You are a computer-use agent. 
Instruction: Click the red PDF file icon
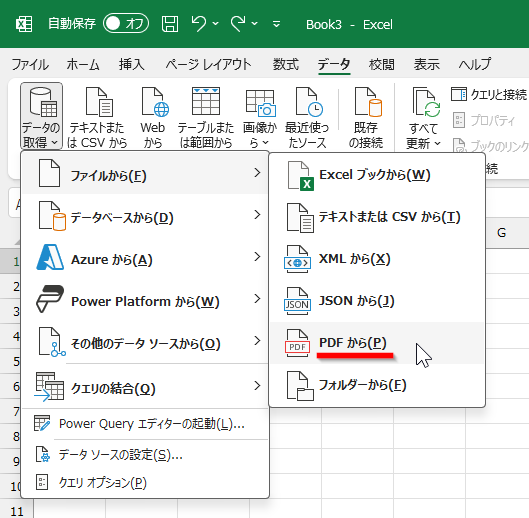pos(297,343)
